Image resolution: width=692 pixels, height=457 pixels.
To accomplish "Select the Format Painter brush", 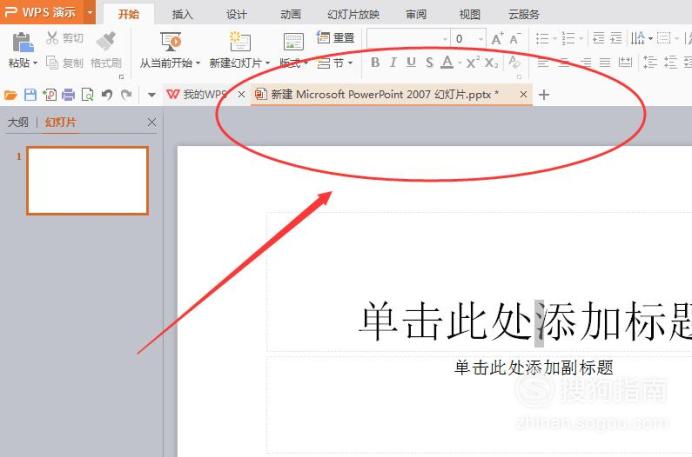I will [x=106, y=41].
